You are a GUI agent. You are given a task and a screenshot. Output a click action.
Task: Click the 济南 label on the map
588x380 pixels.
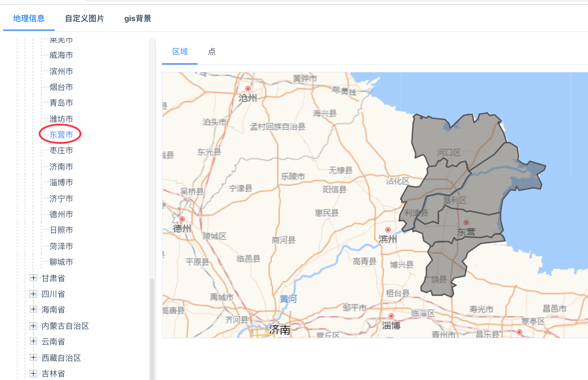pos(280,330)
